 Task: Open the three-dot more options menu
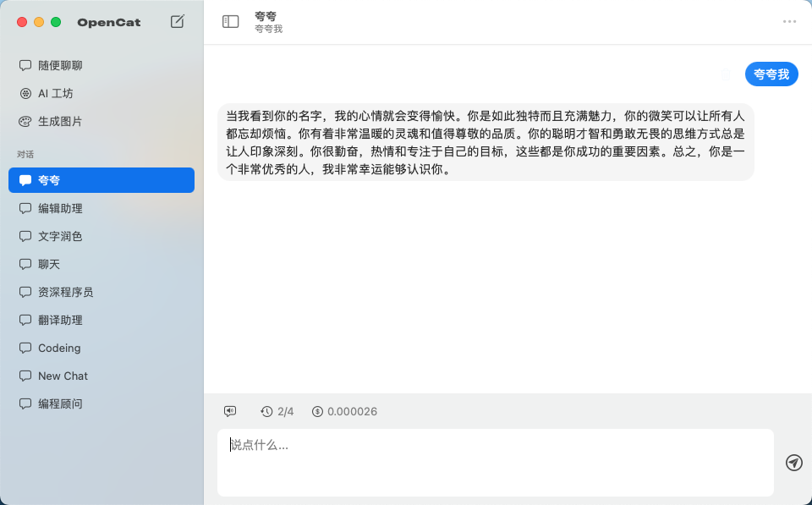[x=789, y=22]
